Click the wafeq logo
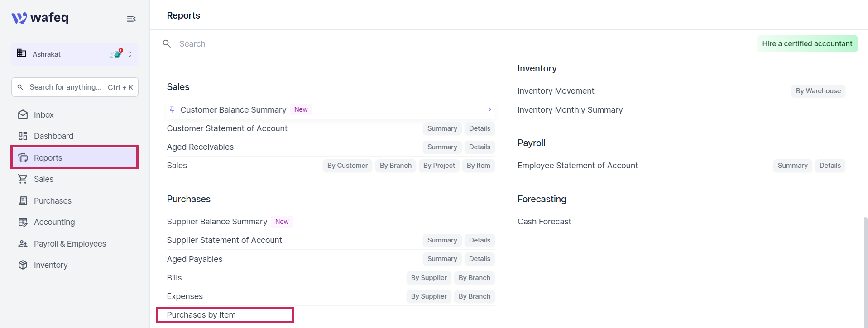The height and width of the screenshot is (328, 868). click(x=40, y=18)
